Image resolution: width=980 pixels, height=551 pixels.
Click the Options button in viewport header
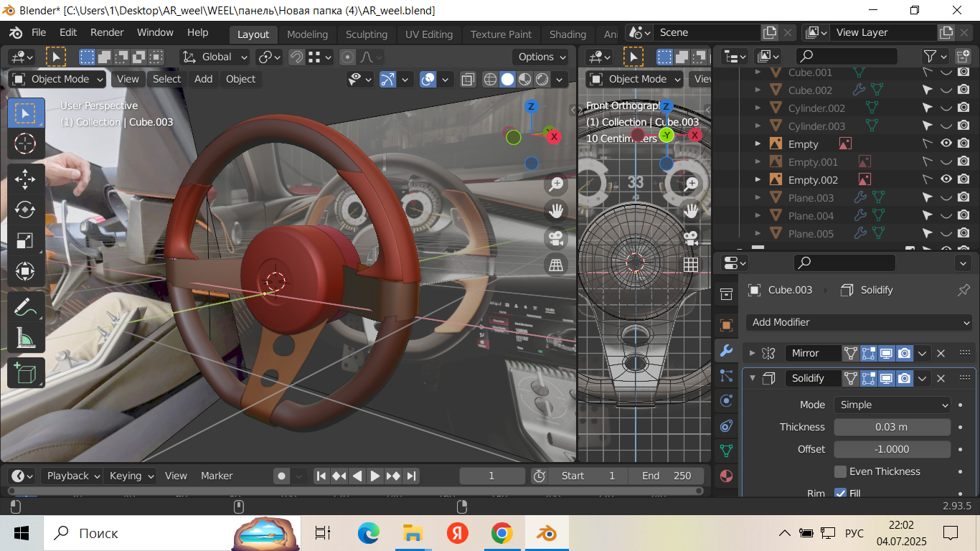pyautogui.click(x=541, y=57)
